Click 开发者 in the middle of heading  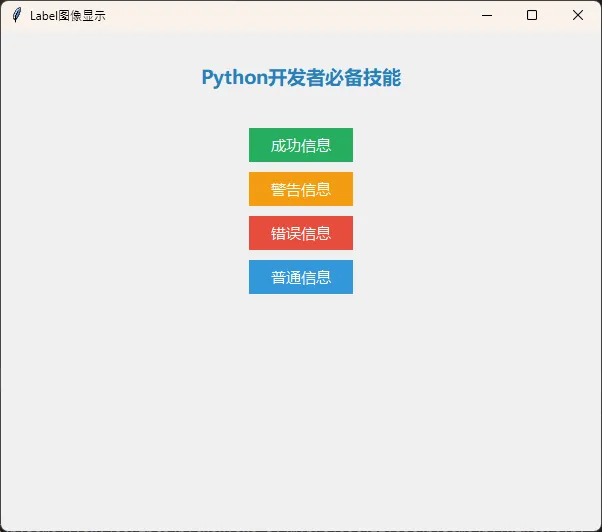300,78
